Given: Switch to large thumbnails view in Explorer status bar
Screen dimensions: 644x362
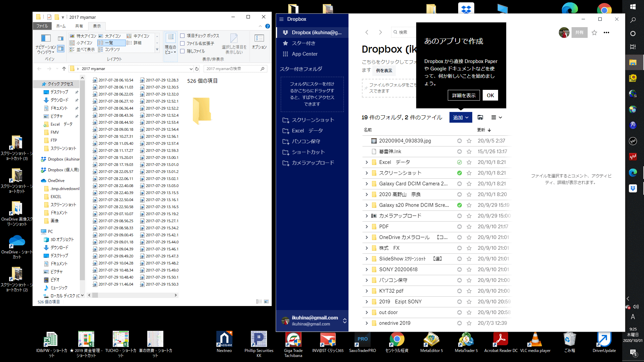Looking at the screenshot, I should pos(266,302).
